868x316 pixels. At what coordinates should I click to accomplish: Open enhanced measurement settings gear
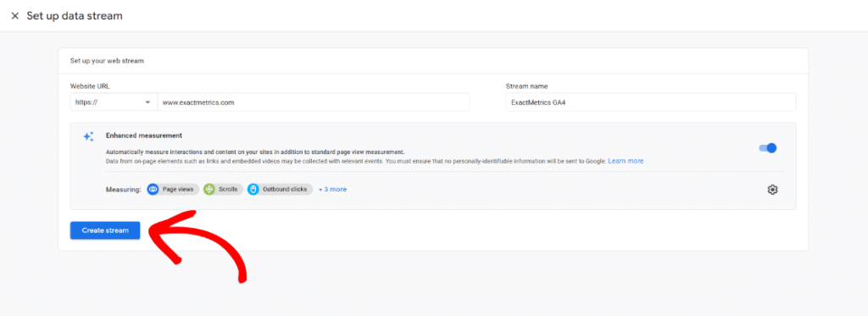pos(773,189)
